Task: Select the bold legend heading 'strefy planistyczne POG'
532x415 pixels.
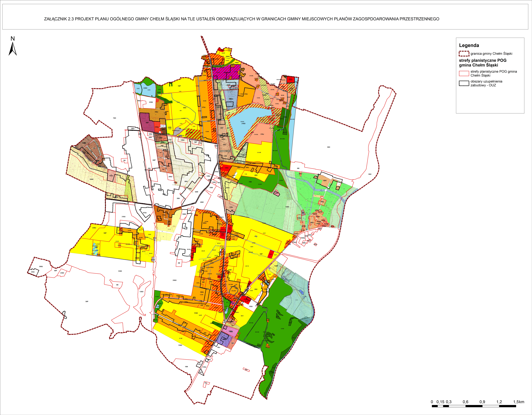Action: tap(483, 60)
